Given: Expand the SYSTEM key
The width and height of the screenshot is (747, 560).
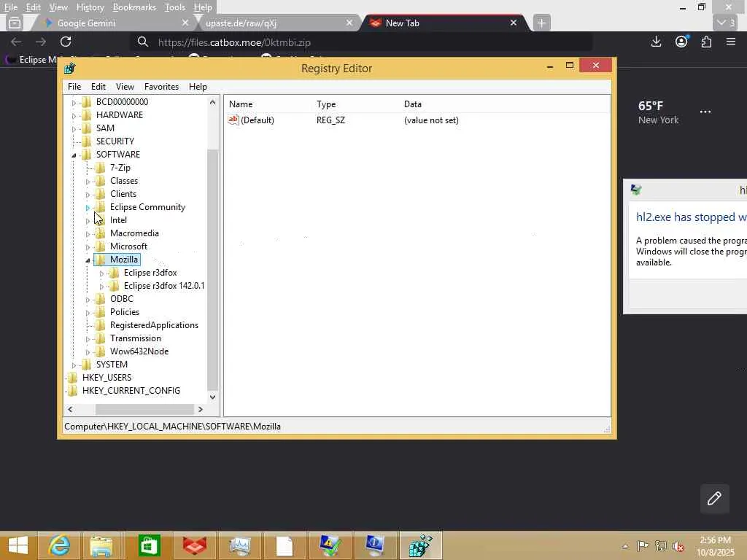Looking at the screenshot, I should pos(74,365).
